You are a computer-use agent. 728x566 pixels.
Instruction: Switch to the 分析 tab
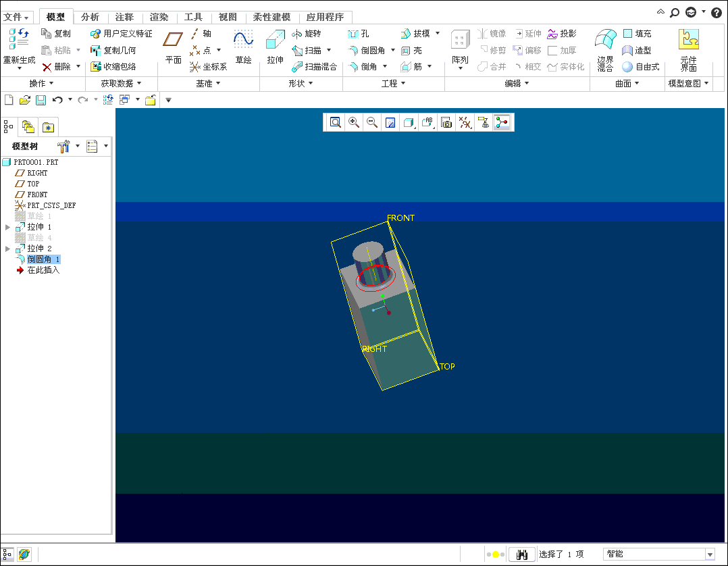pyautogui.click(x=90, y=17)
